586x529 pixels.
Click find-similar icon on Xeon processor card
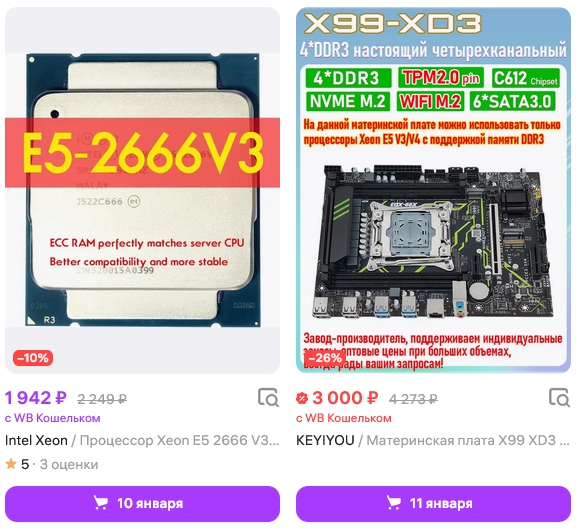268,397
